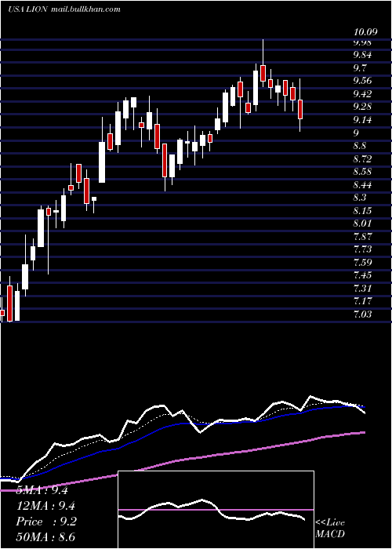Click the Price : 9.2 legend value

pos(46,522)
